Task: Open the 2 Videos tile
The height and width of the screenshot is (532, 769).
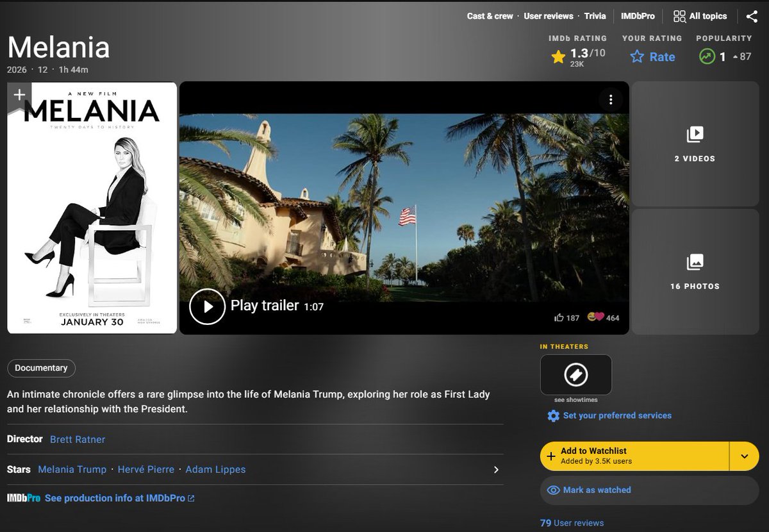Action: 695,144
